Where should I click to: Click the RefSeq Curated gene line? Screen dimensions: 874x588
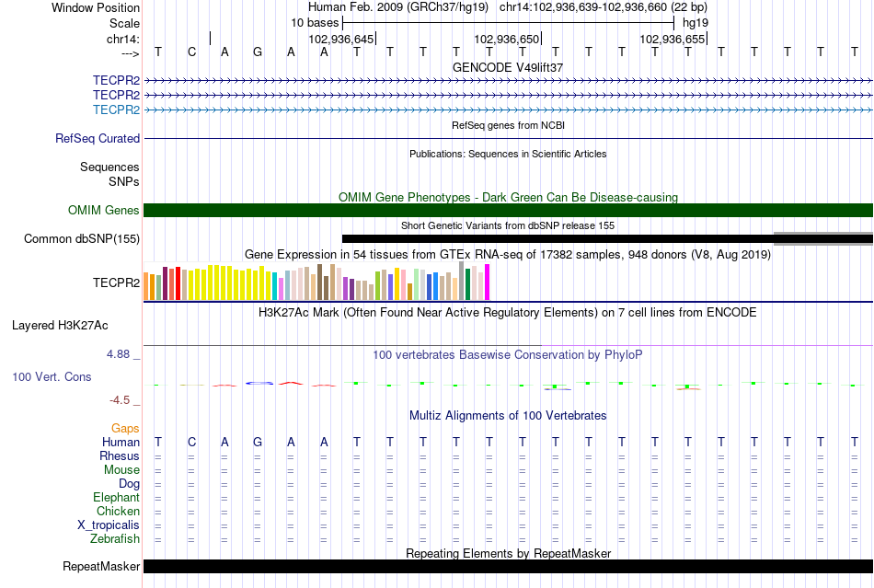(509, 138)
